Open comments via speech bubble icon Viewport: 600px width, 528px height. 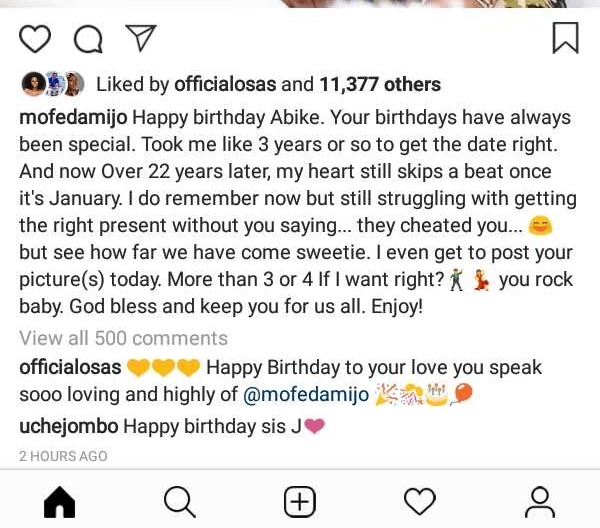click(x=89, y=39)
